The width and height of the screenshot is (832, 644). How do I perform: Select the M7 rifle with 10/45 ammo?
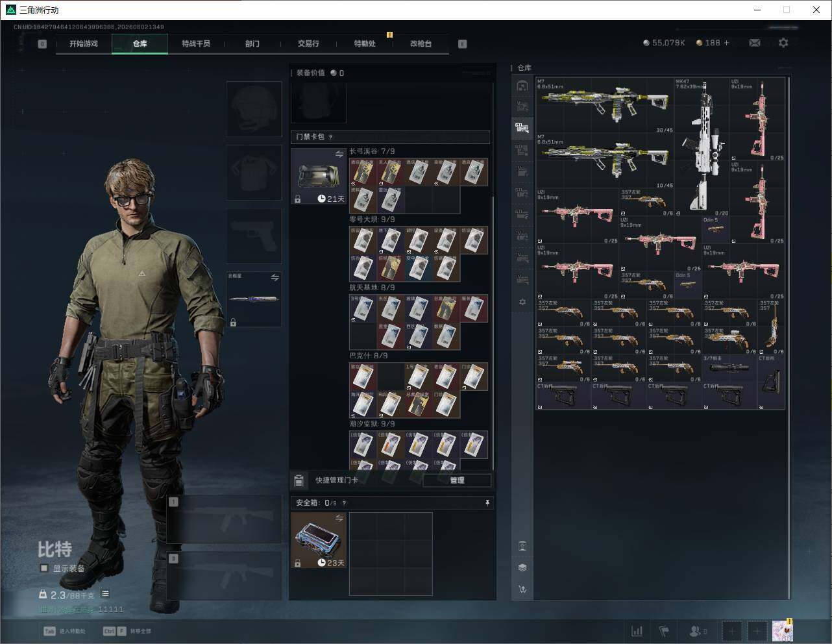[605, 162]
